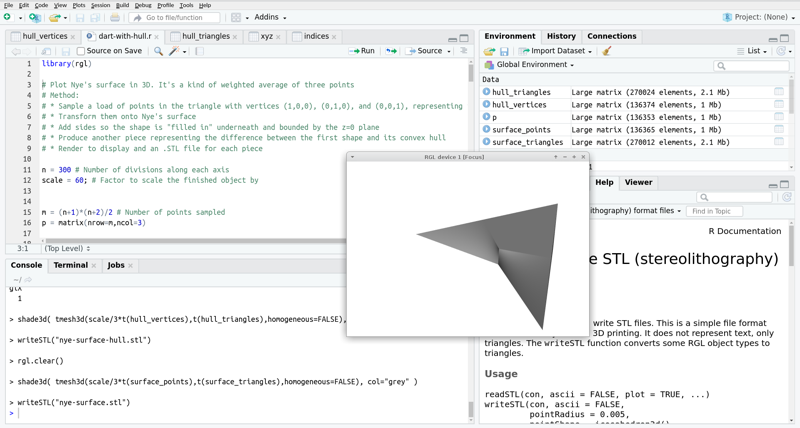This screenshot has width=800, height=428.
Task: Switch to the History tab
Action: 561,36
